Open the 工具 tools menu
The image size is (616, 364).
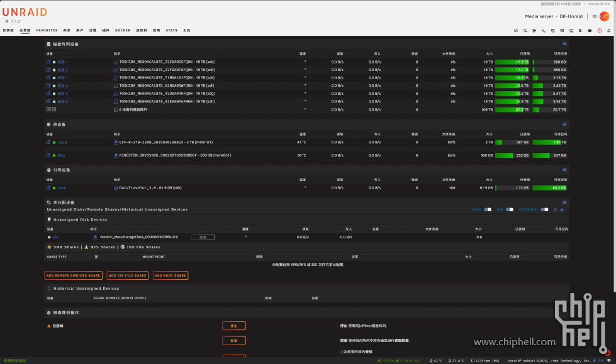187,30
